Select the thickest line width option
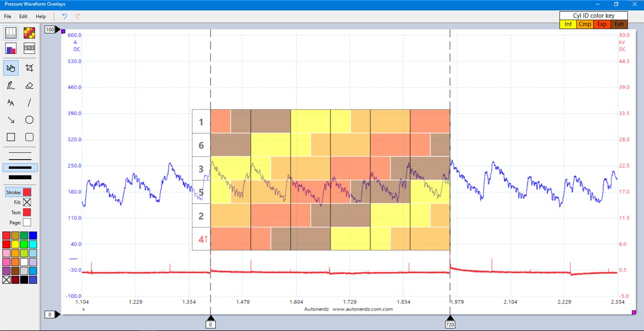Screen dimensions: 644x331 point(19,177)
